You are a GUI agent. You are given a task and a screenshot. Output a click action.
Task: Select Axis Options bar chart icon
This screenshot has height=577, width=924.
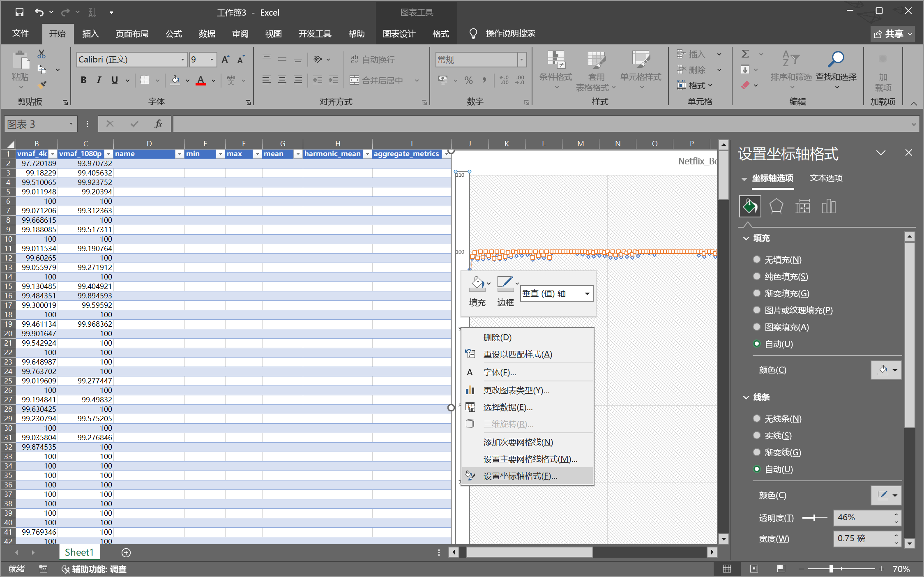(x=829, y=206)
